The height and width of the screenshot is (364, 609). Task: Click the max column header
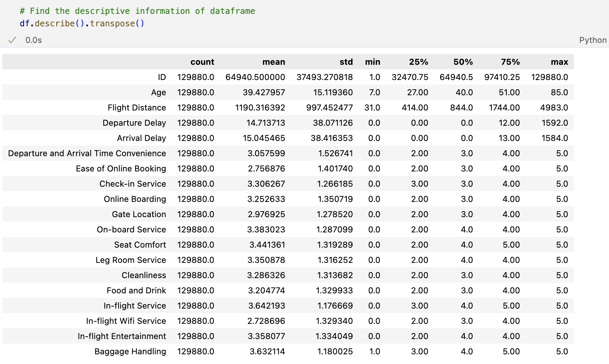click(559, 62)
